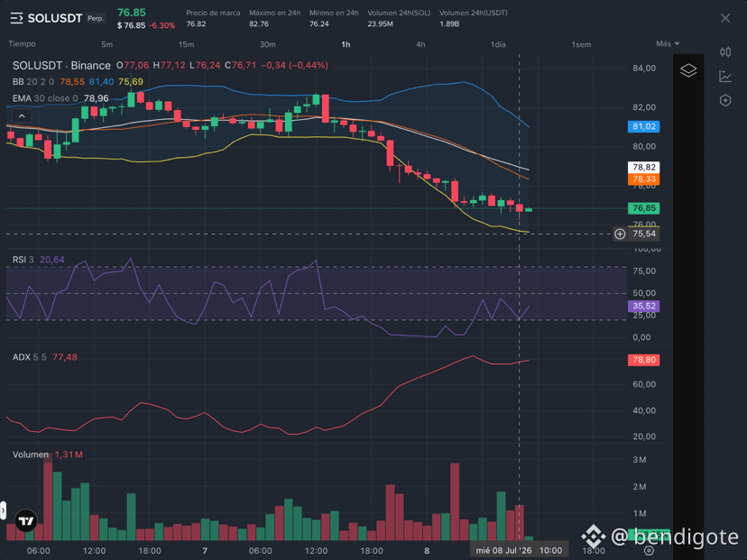Select the Tiempo chart option

tap(22, 44)
